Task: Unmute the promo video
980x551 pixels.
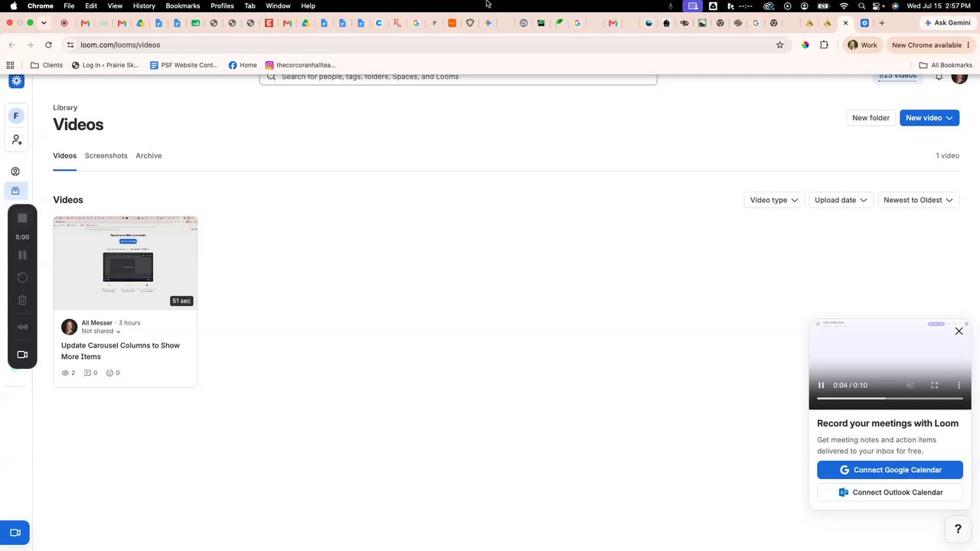Action: pyautogui.click(x=910, y=386)
